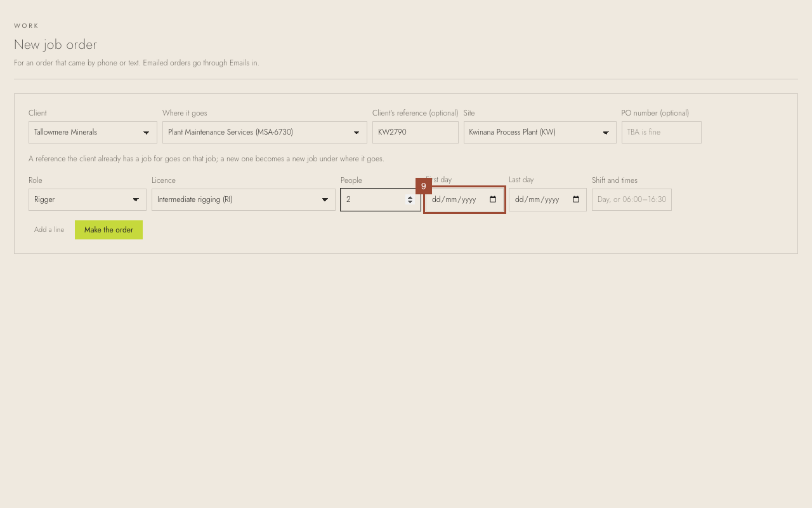Click the People field label

tap(351, 180)
